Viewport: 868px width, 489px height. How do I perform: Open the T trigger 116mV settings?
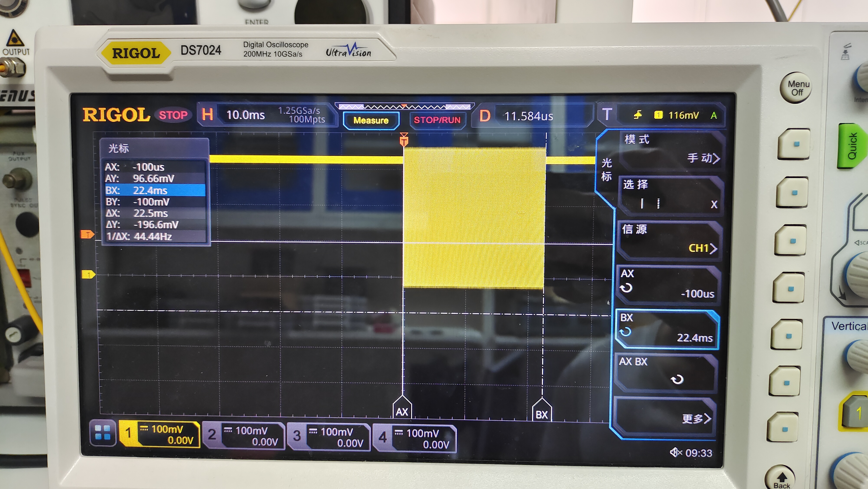[662, 115]
